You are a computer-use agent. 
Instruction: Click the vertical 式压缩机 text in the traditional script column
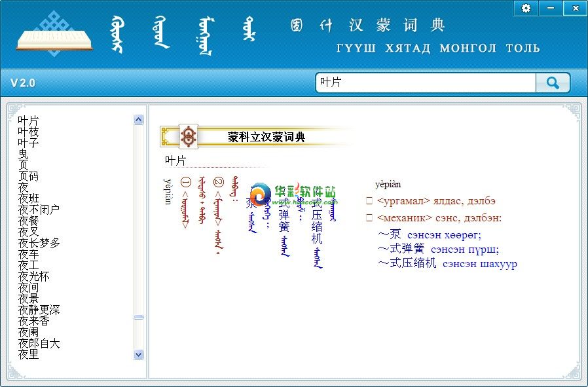point(318,221)
